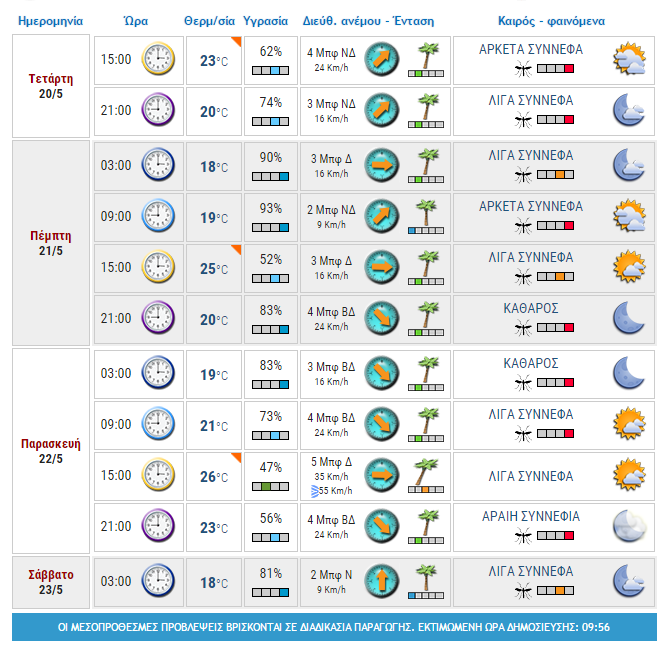Select the Πέμπτη 21/5 day cell
This screenshot has width=661, height=645.
pyautogui.click(x=51, y=243)
